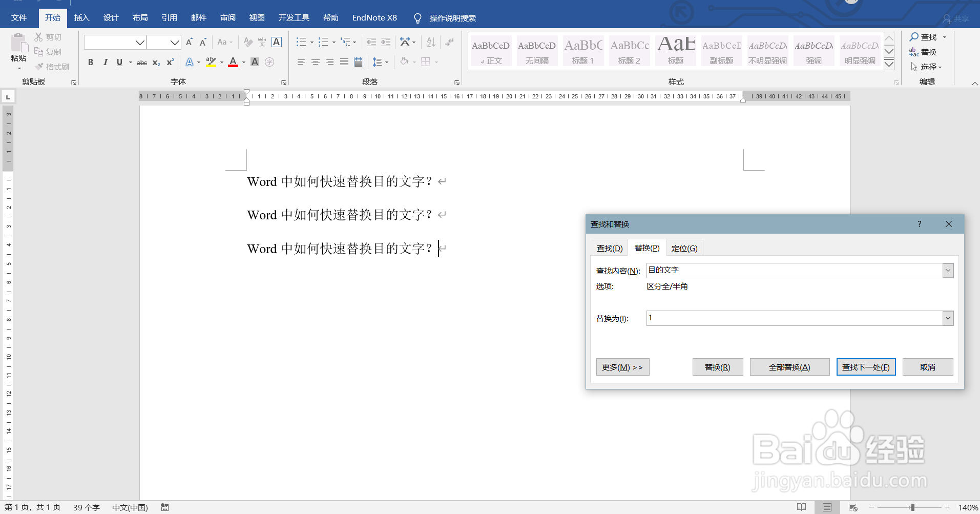This screenshot has height=514, width=980.
Task: Apply subscript formatting
Action: coord(156,63)
